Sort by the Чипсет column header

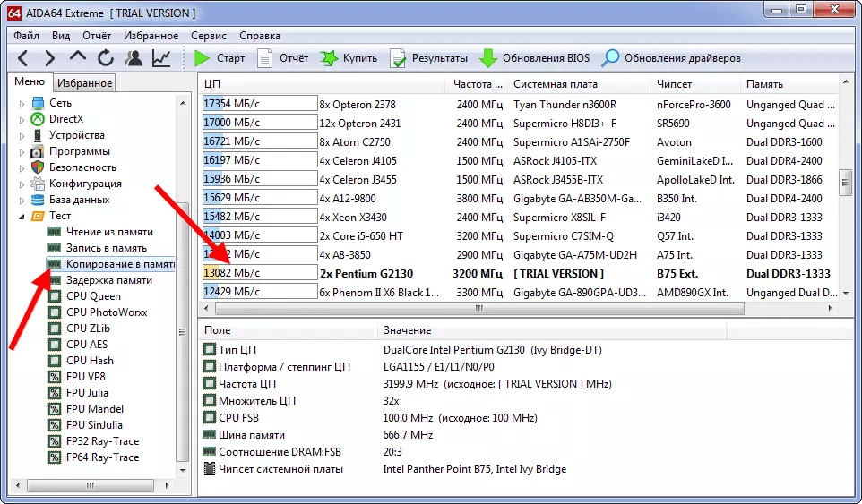pyautogui.click(x=695, y=84)
